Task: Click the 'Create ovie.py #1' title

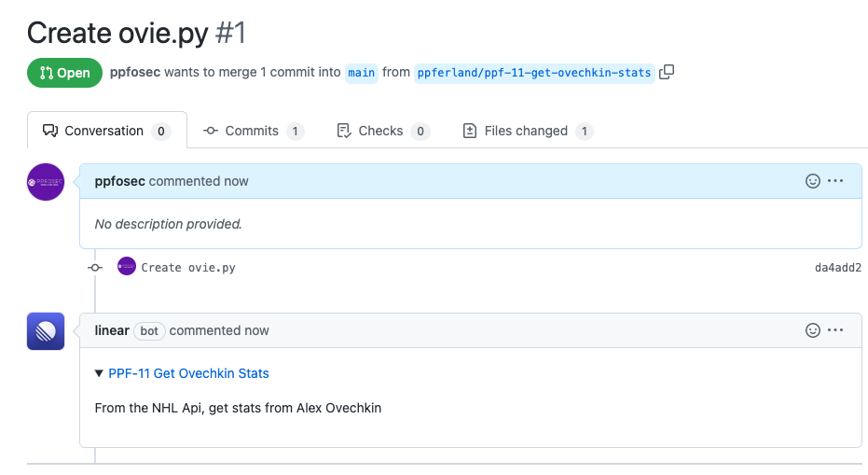Action: point(136,33)
